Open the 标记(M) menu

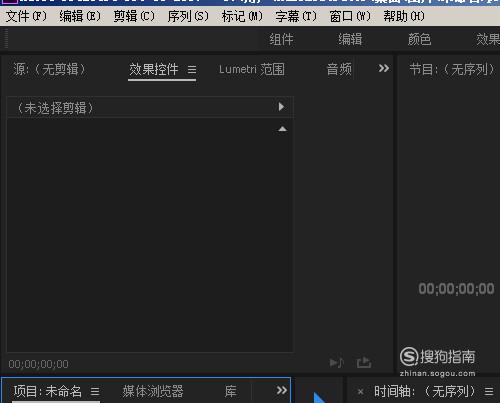[x=242, y=16]
